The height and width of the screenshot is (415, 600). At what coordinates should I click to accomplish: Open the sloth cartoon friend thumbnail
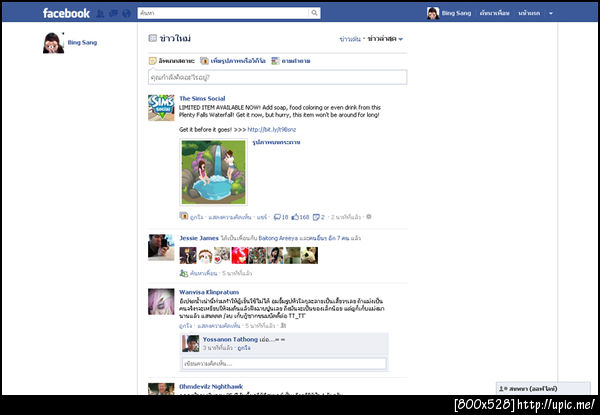click(x=205, y=255)
